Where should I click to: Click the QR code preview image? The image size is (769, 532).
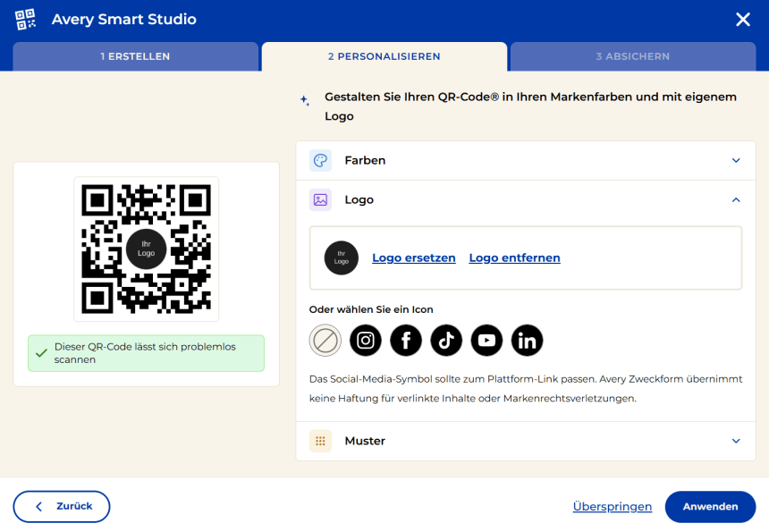click(x=146, y=249)
